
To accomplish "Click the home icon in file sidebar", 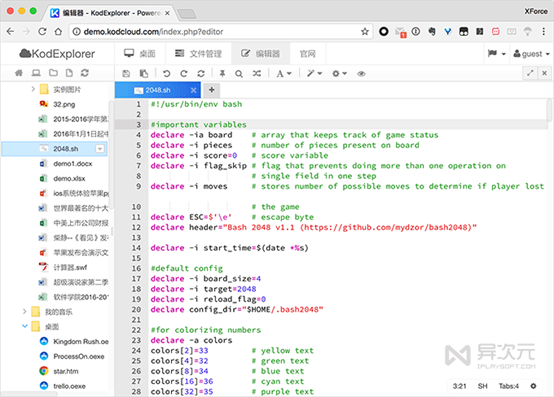I will [19, 73].
